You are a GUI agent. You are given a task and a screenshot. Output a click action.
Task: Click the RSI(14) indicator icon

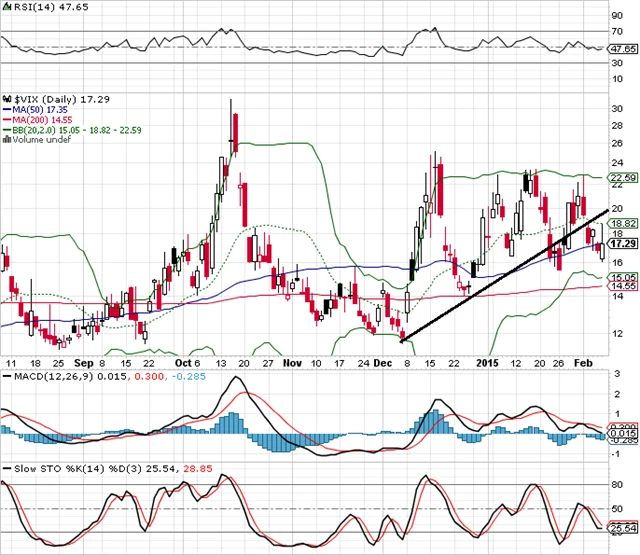pos(5,7)
